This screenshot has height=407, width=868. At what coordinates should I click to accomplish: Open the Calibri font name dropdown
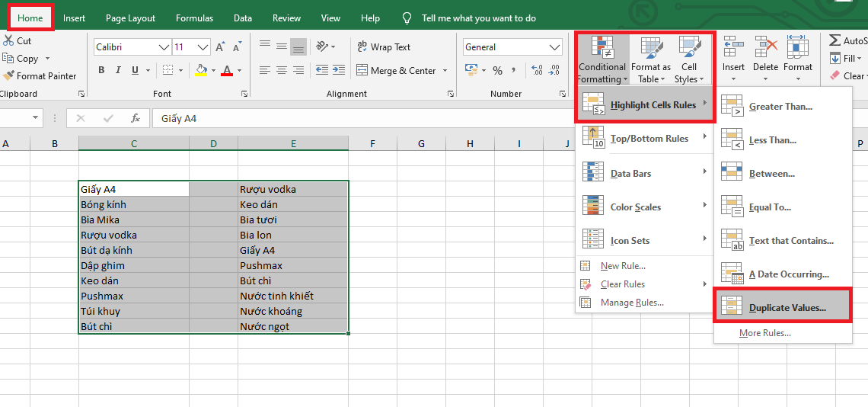[164, 47]
